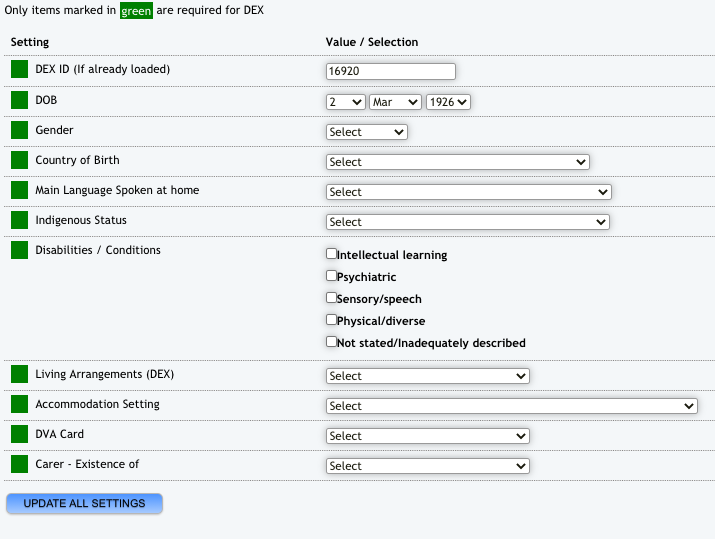Open the DOB month dropdown showing Mar
The image size is (715, 539).
[x=394, y=102]
